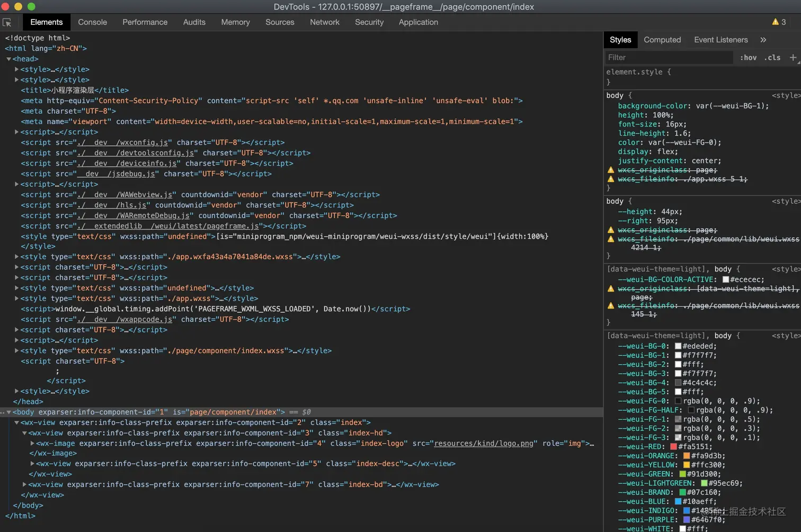
Task: Expand the wx-view index-bd node
Action: point(24,484)
